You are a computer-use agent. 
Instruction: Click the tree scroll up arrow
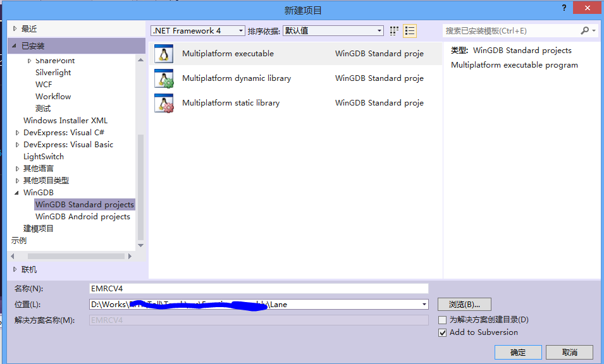pos(140,59)
